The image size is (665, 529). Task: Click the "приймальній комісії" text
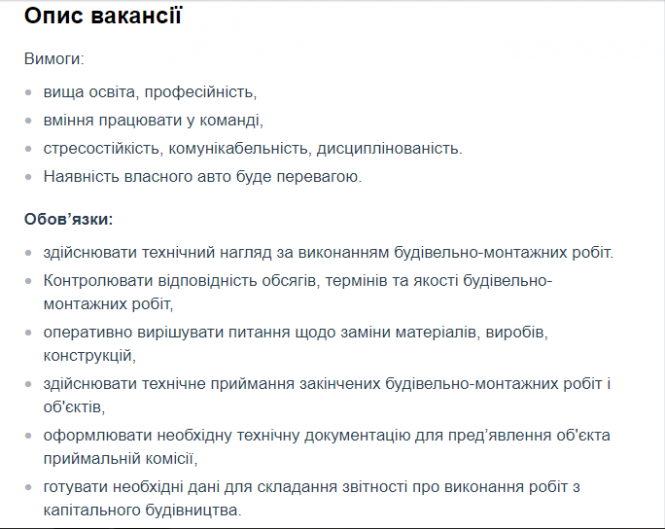[119, 460]
